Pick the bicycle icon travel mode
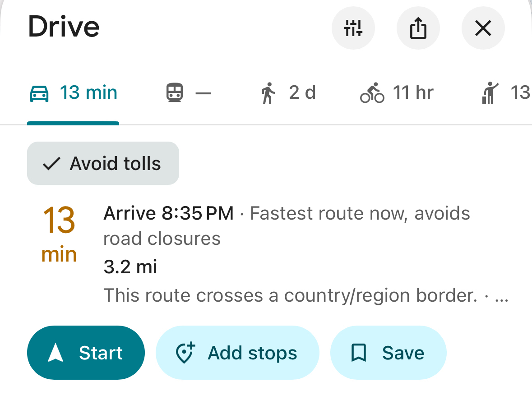Screen dimensions: 532x400 click(x=372, y=94)
